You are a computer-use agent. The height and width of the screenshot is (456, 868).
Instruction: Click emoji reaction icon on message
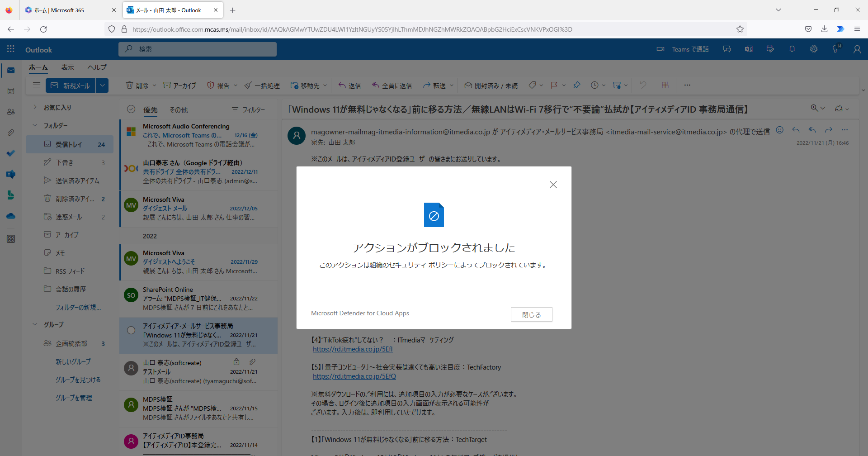(x=780, y=130)
